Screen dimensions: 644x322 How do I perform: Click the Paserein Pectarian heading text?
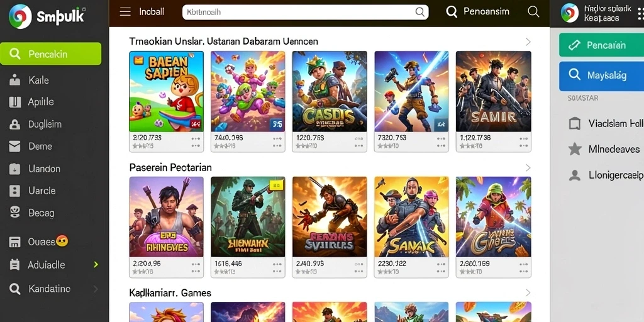pos(170,167)
